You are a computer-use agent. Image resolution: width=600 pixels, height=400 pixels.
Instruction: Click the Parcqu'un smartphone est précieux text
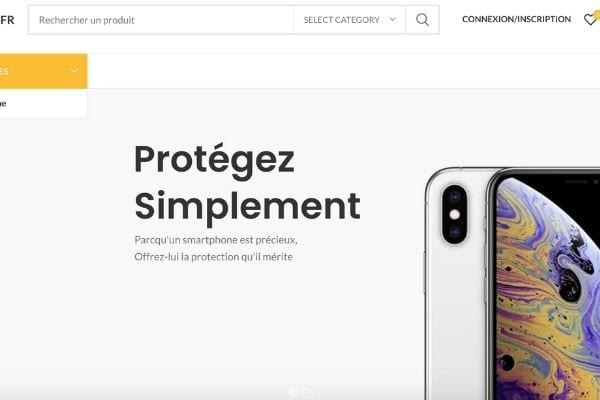pyautogui.click(x=216, y=240)
